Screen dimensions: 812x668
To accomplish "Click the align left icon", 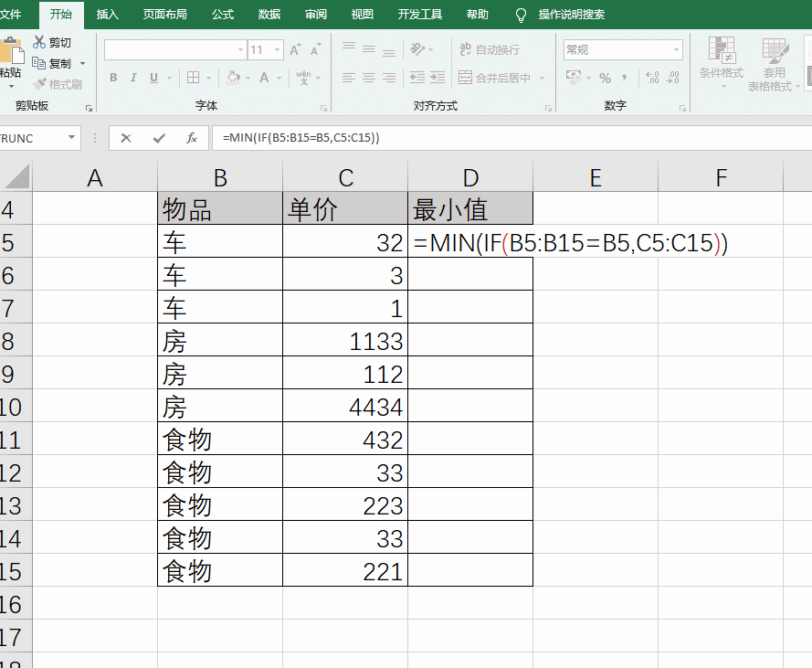I will 349,78.
